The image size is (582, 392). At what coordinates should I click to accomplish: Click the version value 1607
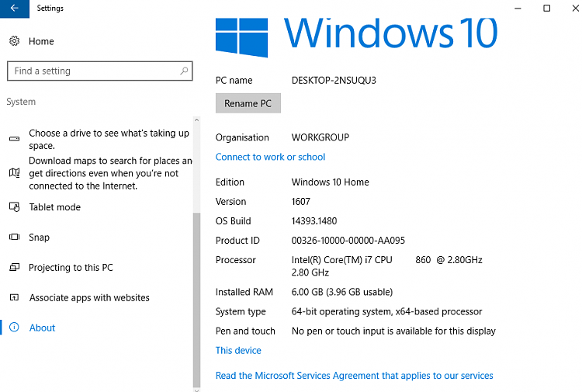pyautogui.click(x=300, y=202)
